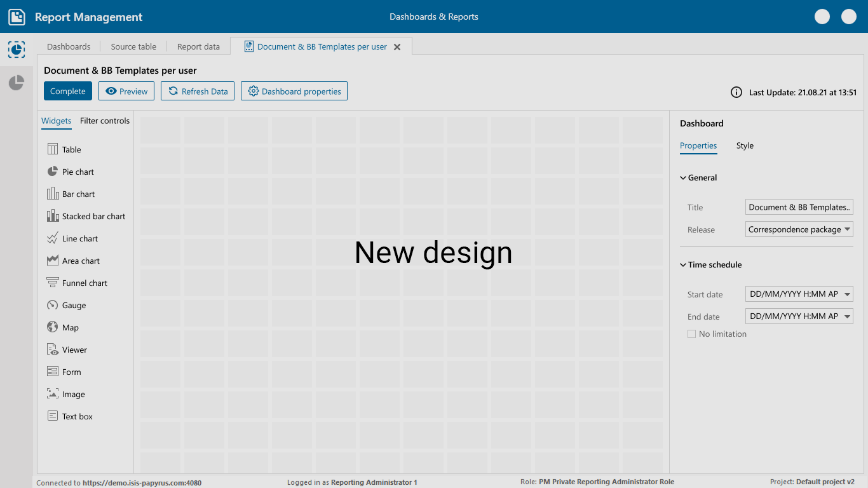The image size is (868, 488).
Task: Select the Pie chart widget icon
Action: point(53,172)
